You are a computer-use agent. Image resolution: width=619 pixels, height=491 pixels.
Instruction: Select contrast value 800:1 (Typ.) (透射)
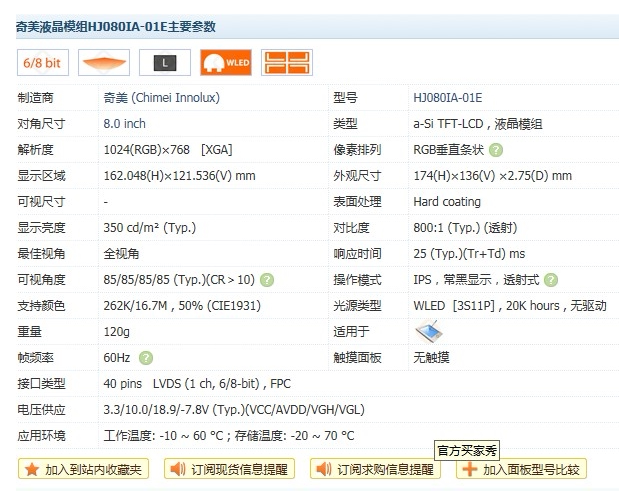point(465,228)
